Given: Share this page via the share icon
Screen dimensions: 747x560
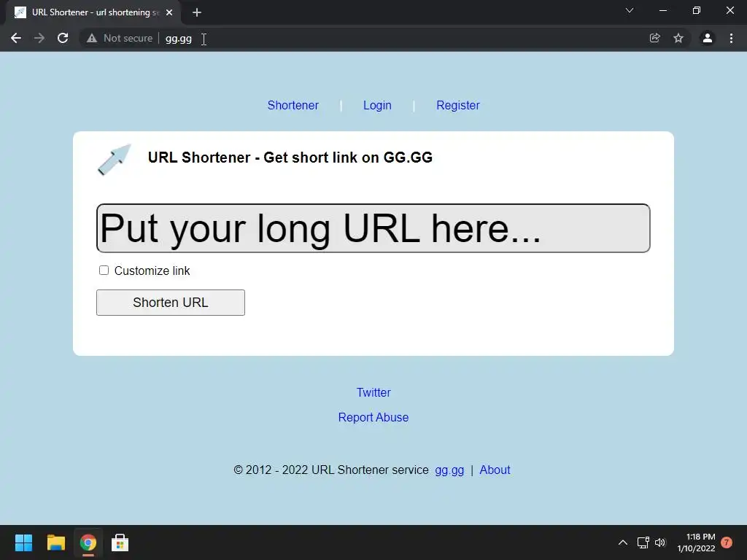Looking at the screenshot, I should pos(655,38).
